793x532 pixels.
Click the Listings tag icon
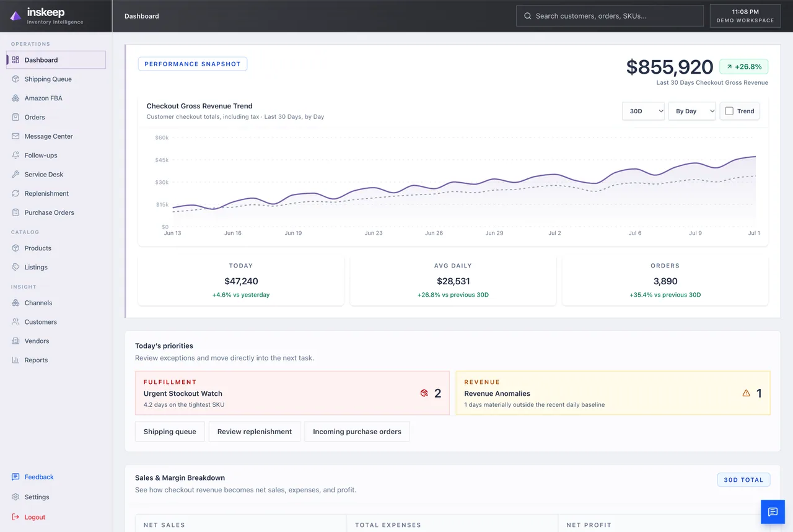pyautogui.click(x=15, y=268)
